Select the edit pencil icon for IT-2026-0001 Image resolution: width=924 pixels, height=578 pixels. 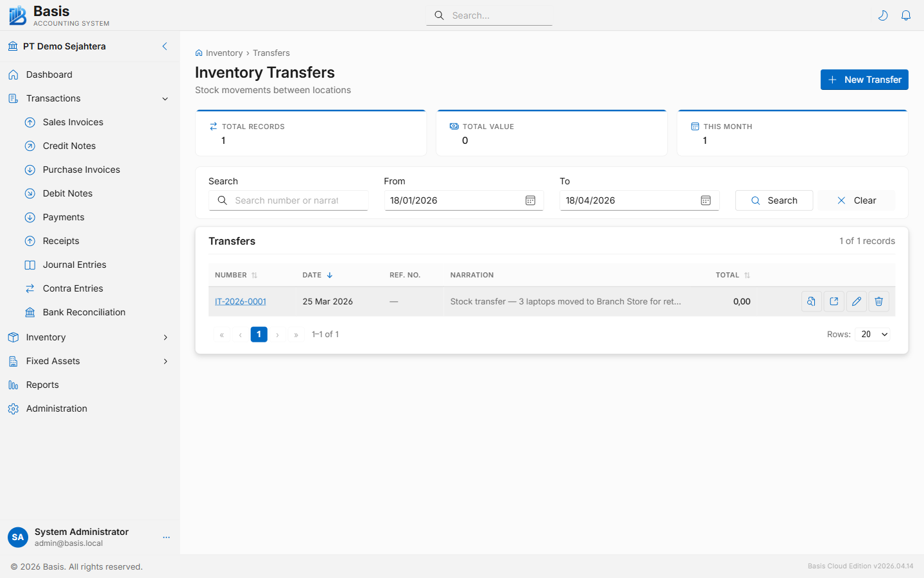[856, 301]
